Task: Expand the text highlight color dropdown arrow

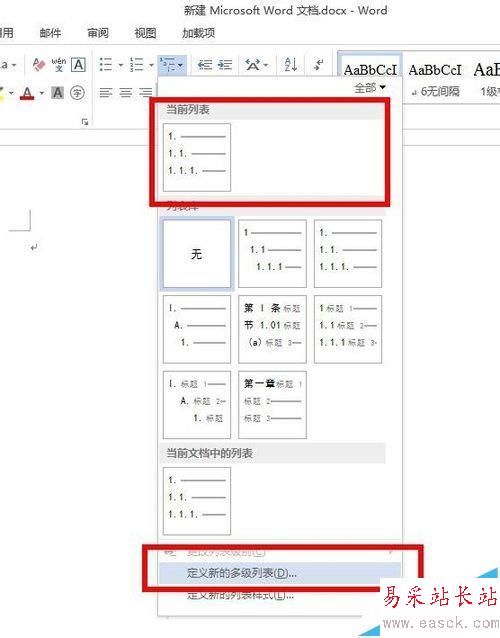Action: coord(11,94)
